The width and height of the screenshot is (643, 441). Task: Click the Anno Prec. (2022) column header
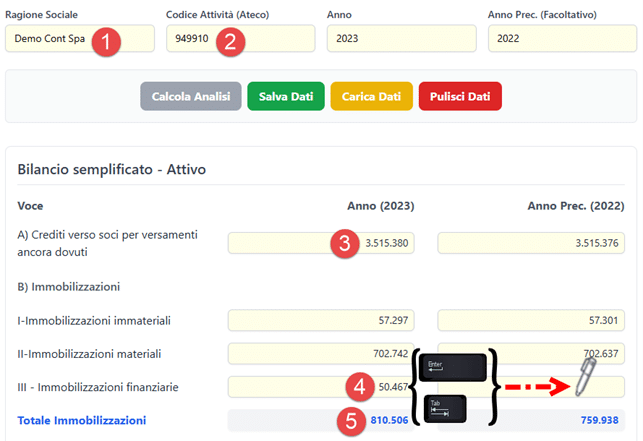(x=576, y=206)
